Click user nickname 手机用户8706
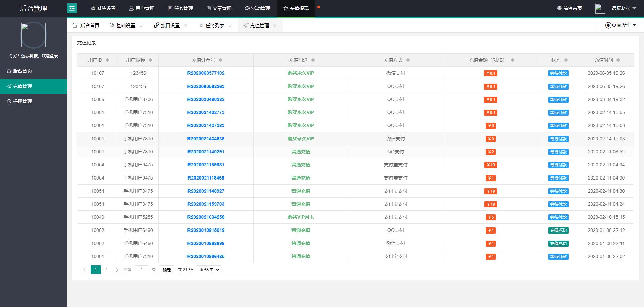644x307 pixels. click(x=138, y=99)
